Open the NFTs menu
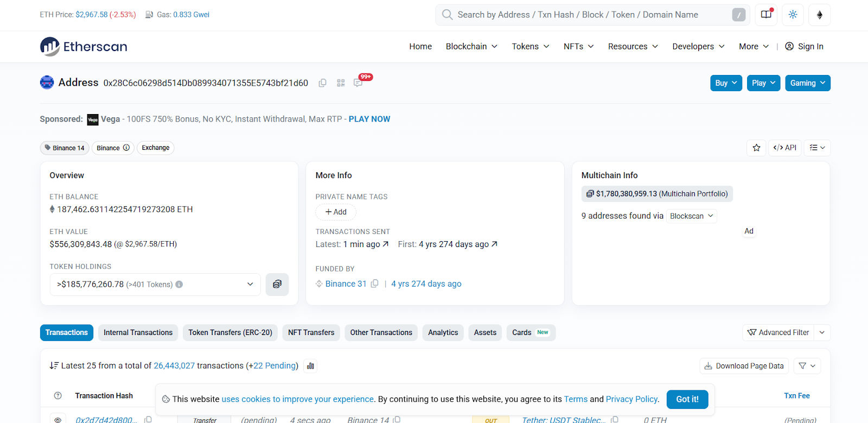868x423 pixels. (x=578, y=47)
